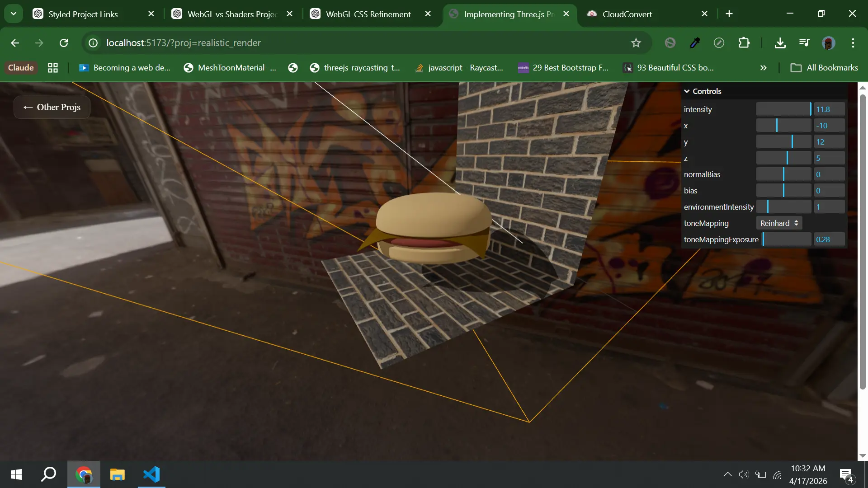Expand the hidden bookmarks overflow chevron
Image resolution: width=868 pixels, height=488 pixels.
[x=763, y=68]
